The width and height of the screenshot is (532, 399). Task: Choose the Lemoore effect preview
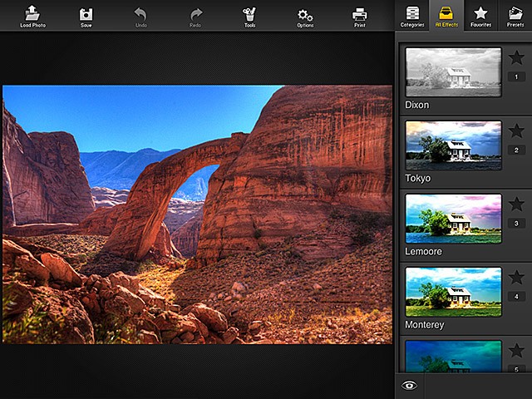453,219
